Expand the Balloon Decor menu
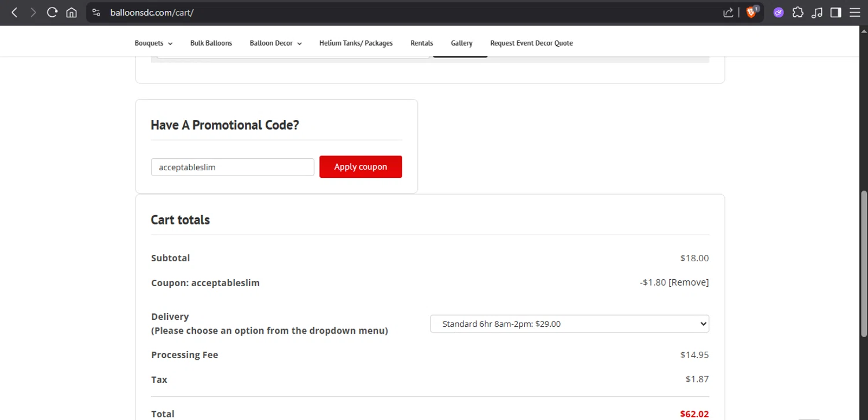 pyautogui.click(x=275, y=43)
